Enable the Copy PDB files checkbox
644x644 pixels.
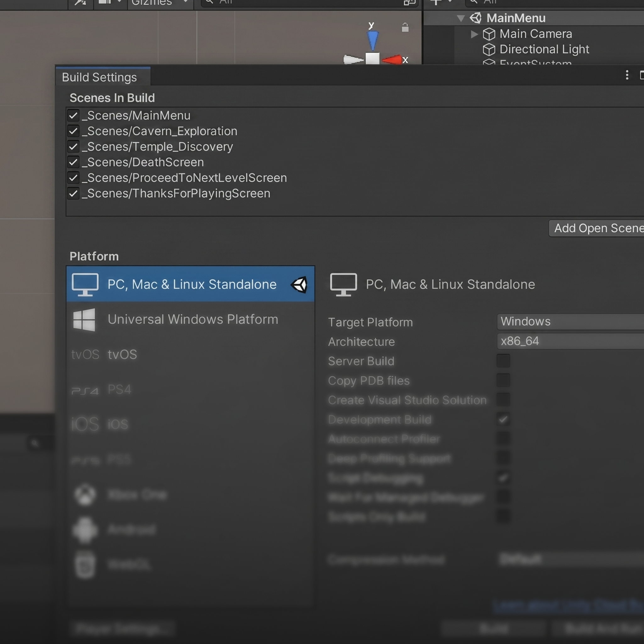click(x=503, y=380)
